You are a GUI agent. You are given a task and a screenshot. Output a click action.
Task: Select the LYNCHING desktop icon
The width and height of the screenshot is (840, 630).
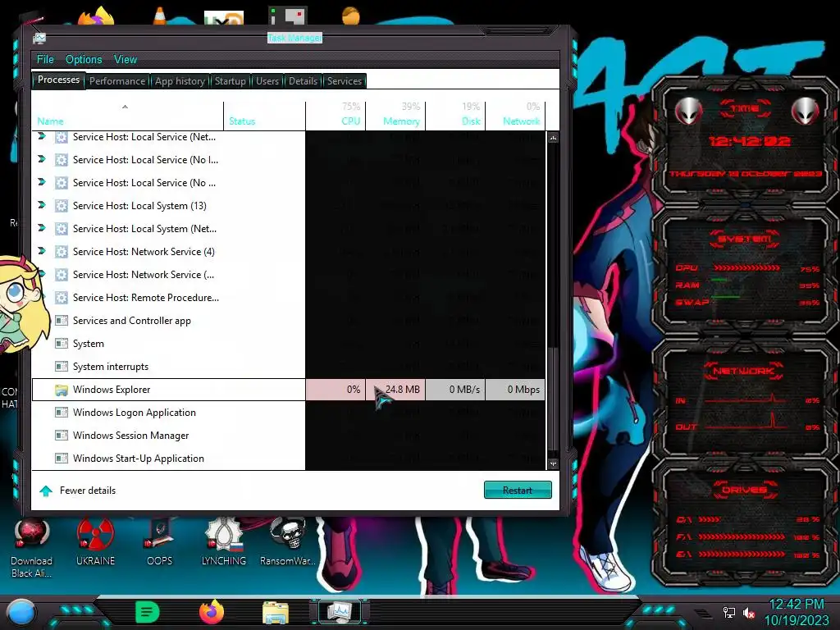pyautogui.click(x=224, y=541)
